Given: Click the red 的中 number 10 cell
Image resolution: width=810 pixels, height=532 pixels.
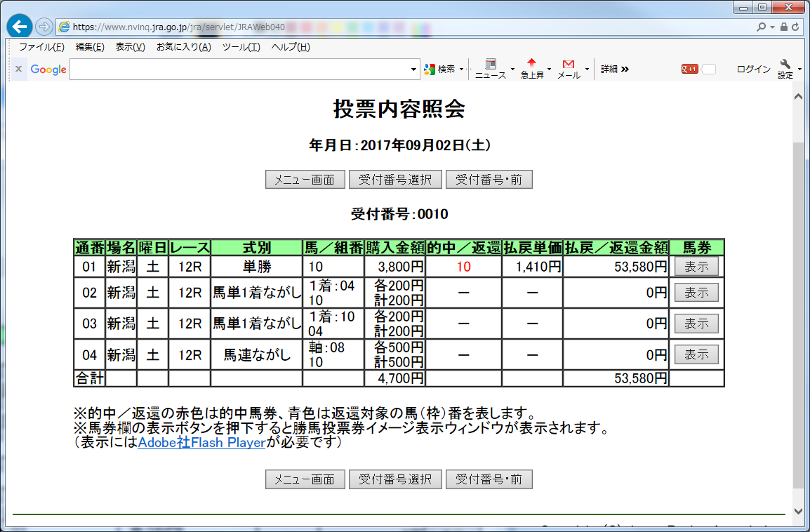Looking at the screenshot, I should pyautogui.click(x=464, y=267).
